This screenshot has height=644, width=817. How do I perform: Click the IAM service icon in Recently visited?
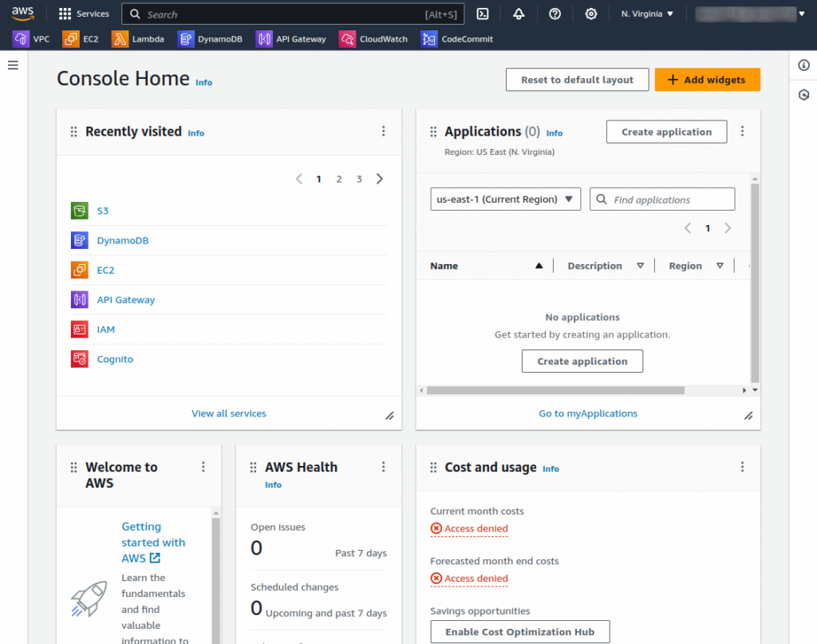(79, 330)
